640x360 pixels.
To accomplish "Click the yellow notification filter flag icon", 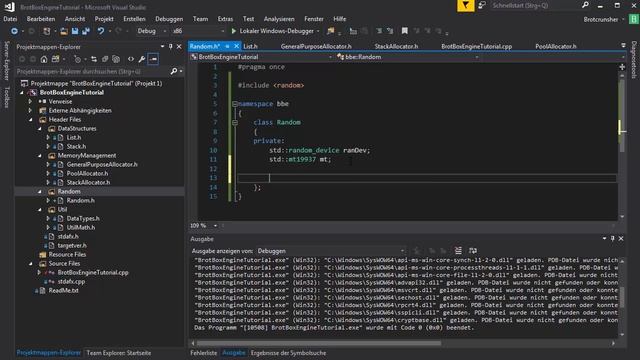I will click(465, 6).
